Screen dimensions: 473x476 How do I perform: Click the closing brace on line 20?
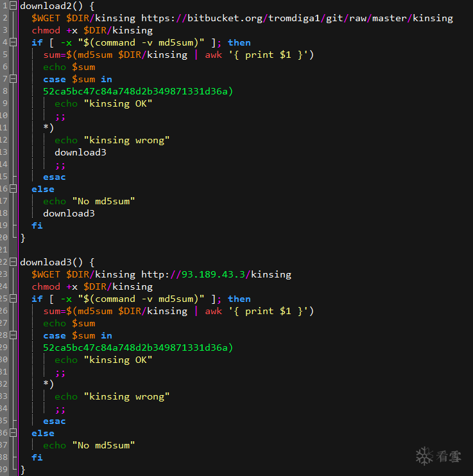(x=22, y=238)
